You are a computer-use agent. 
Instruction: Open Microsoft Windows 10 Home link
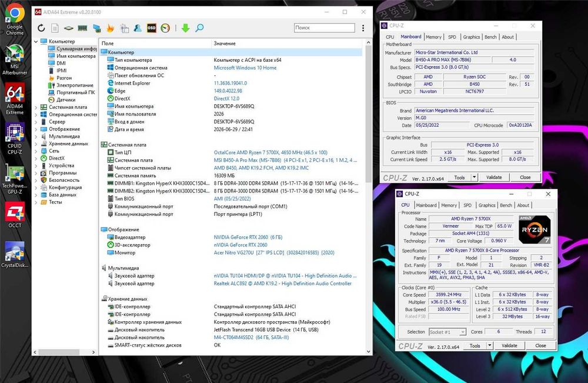click(245, 68)
